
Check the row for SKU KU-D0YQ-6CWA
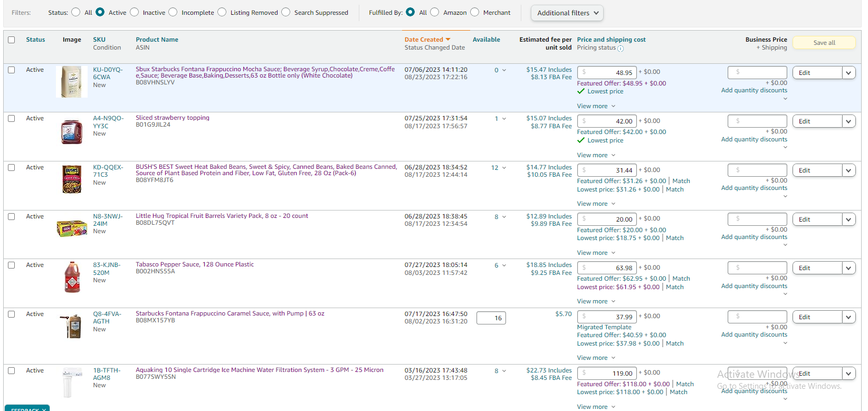[x=12, y=70]
